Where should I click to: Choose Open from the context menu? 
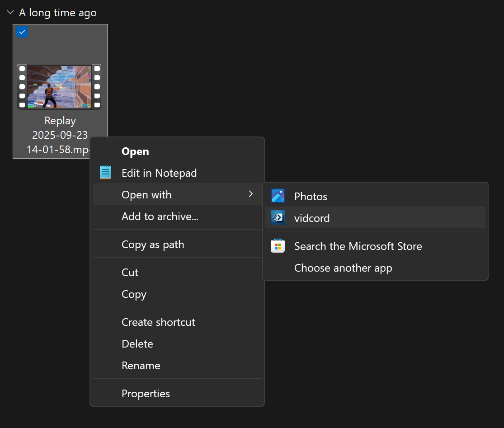coord(177,151)
